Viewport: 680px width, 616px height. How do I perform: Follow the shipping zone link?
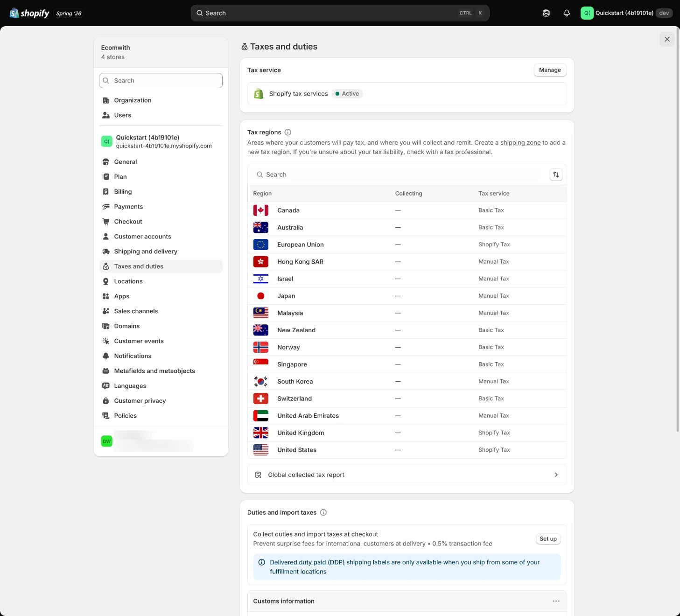(x=520, y=143)
